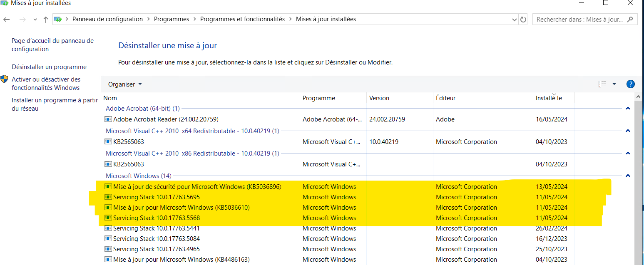Click the icon of update KB4486163
The image size is (644, 265).
(108, 260)
